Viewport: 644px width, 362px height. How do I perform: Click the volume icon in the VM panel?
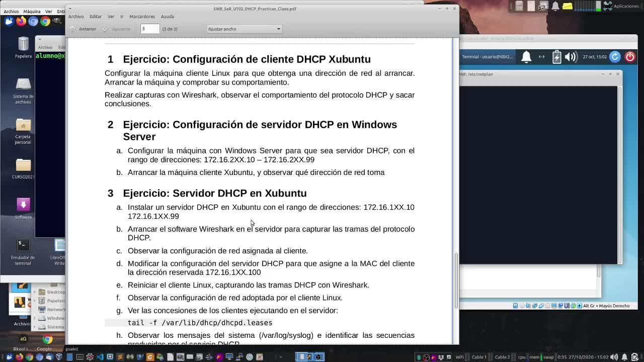(571, 57)
